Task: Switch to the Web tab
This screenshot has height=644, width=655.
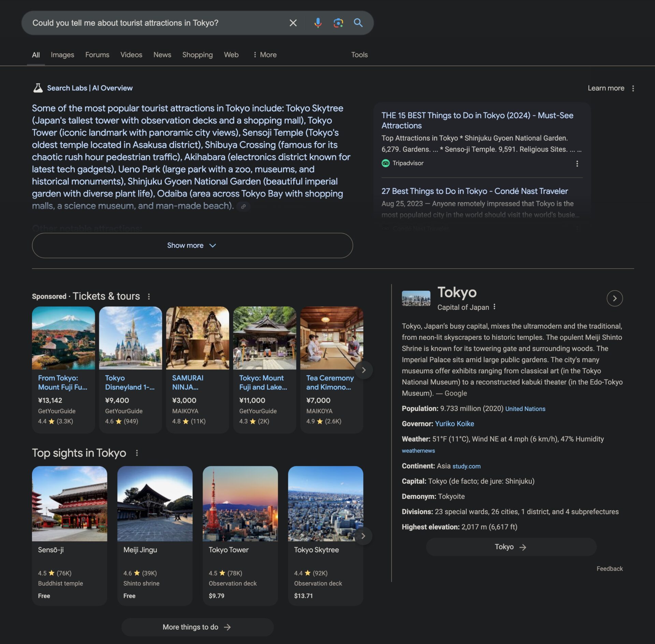Action: click(x=231, y=55)
